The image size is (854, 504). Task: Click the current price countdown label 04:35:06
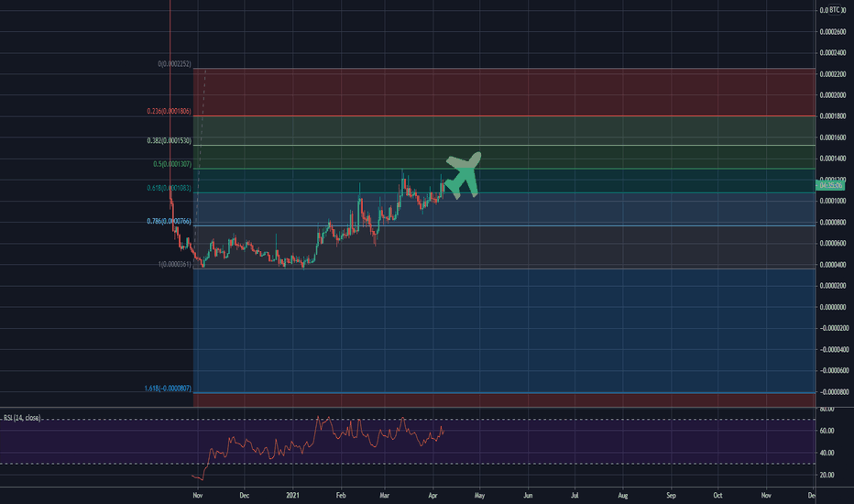pyautogui.click(x=831, y=185)
